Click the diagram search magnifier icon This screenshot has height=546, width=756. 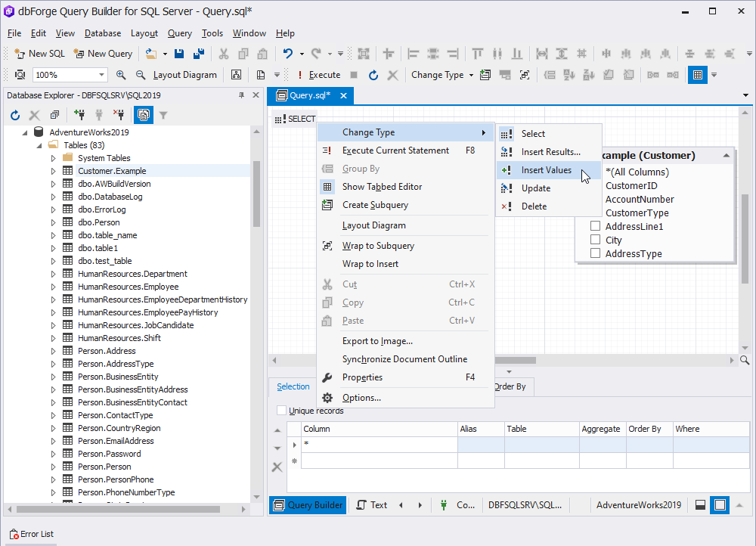[x=745, y=360]
